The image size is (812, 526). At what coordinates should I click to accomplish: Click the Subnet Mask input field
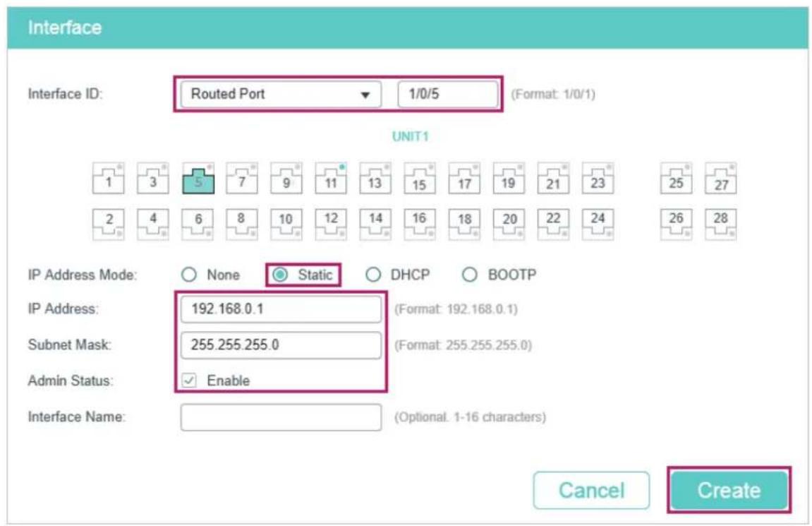pos(281,345)
